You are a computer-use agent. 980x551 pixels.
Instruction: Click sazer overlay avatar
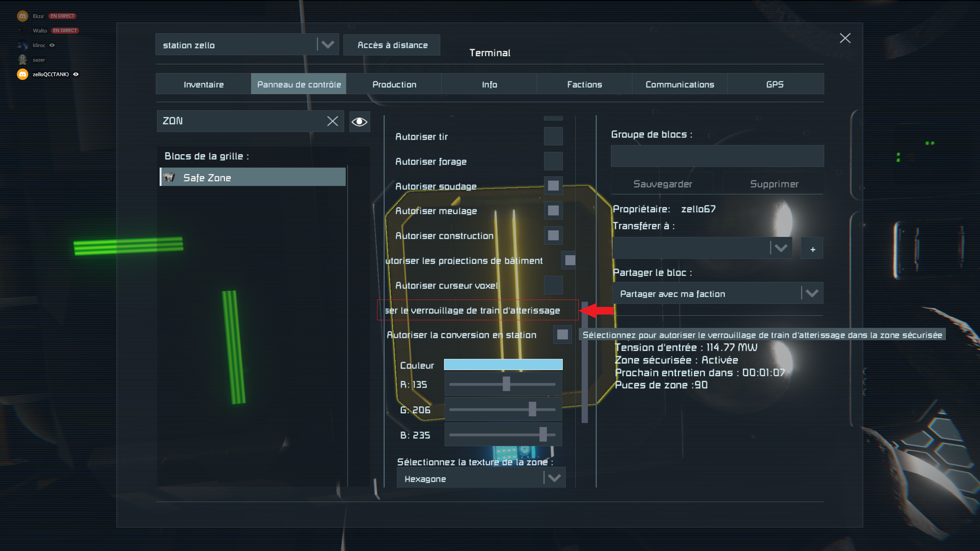pos(23,60)
